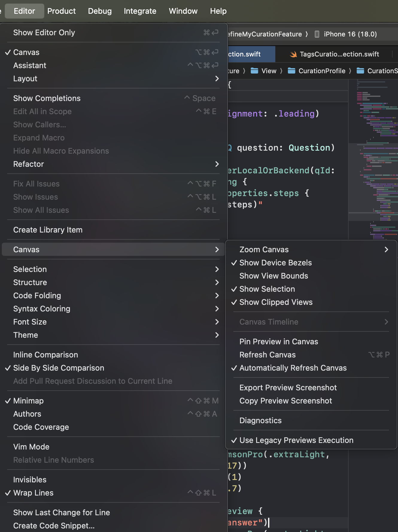
Task: Click the CurationProfile folder icon
Action: click(291, 71)
